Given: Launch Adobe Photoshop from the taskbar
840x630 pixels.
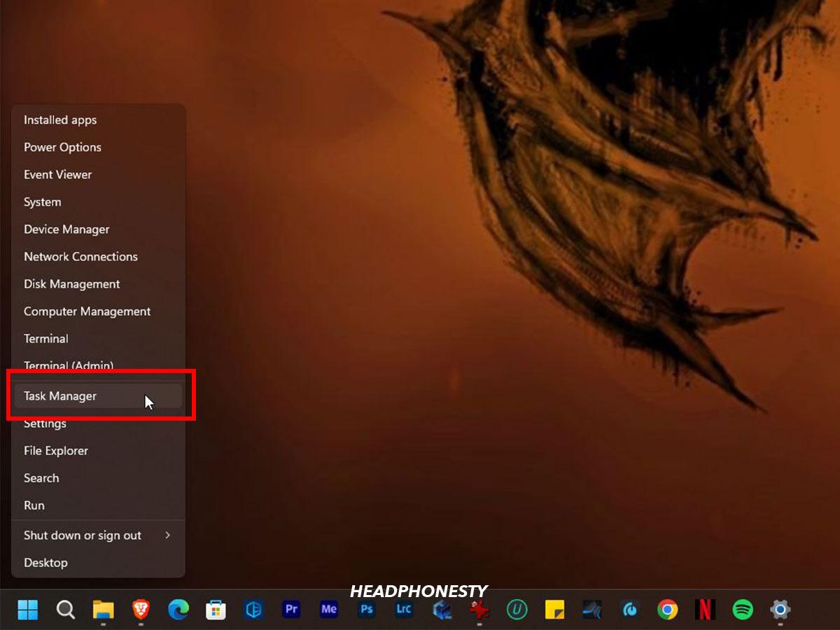Looking at the screenshot, I should pos(365,610).
